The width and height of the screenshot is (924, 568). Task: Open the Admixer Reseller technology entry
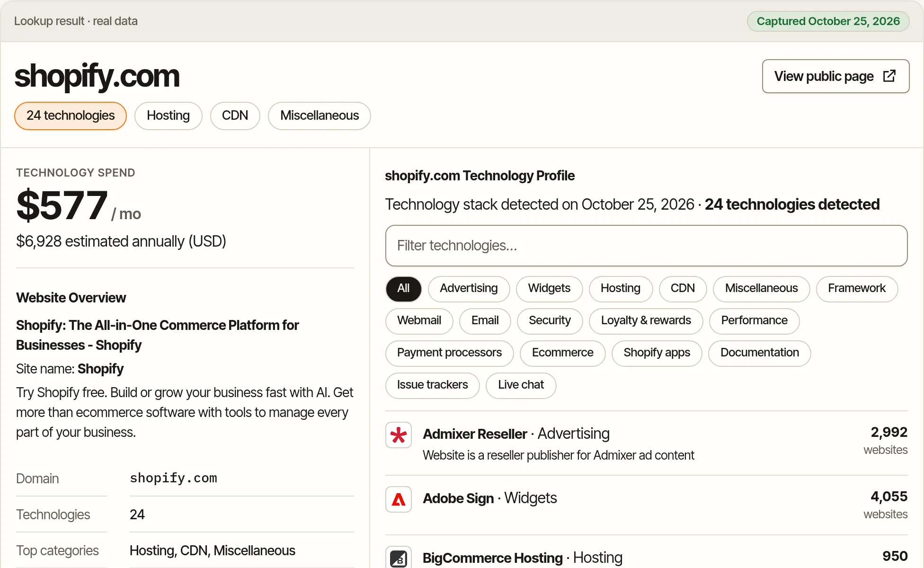point(646,443)
